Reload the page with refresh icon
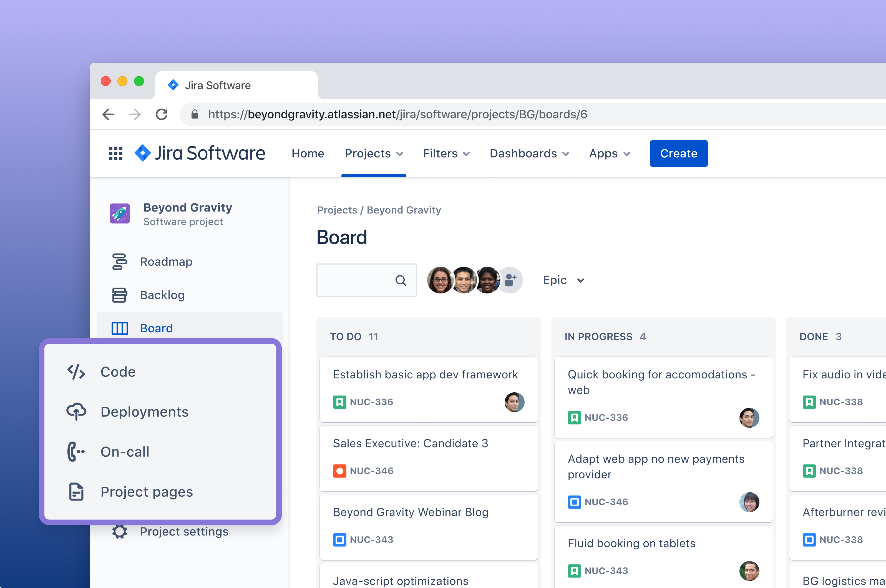Viewport: 886px width, 588px height. pos(162,114)
